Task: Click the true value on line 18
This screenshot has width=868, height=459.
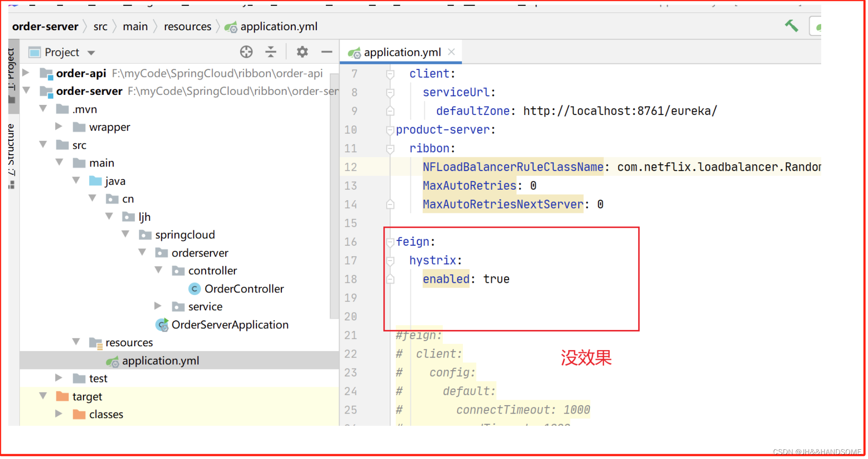Action: click(496, 279)
